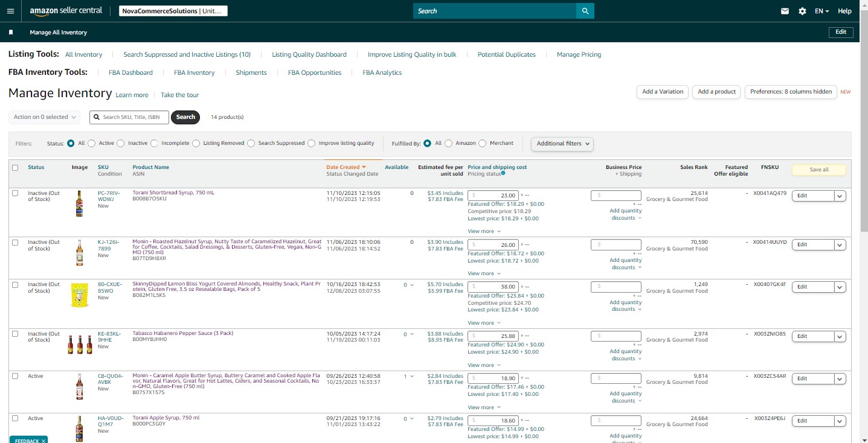
Task: Open the Torani Shortbread Syrup, 750 mL product link
Action: pos(173,193)
